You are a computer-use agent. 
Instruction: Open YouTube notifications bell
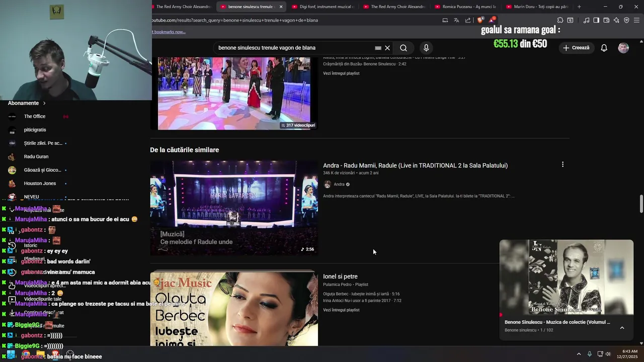[x=604, y=48]
